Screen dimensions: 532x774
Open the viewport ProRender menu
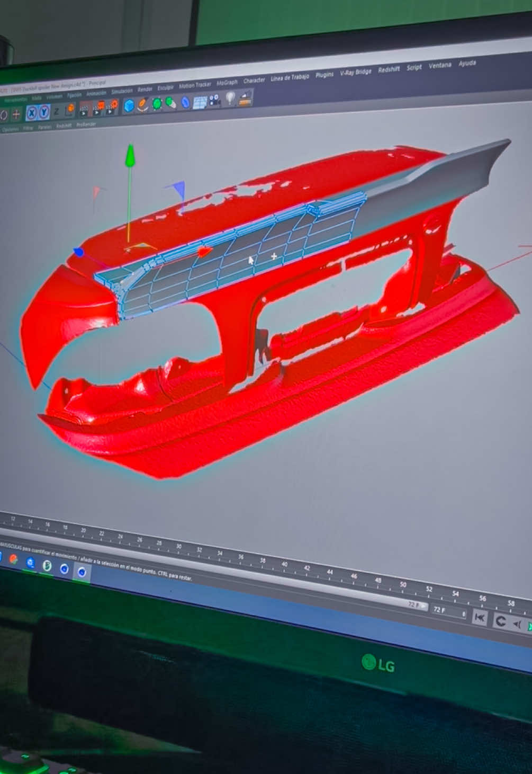pos(86,124)
